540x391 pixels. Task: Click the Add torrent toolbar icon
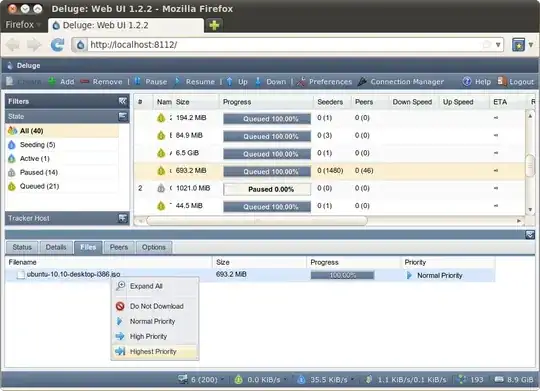click(x=52, y=82)
